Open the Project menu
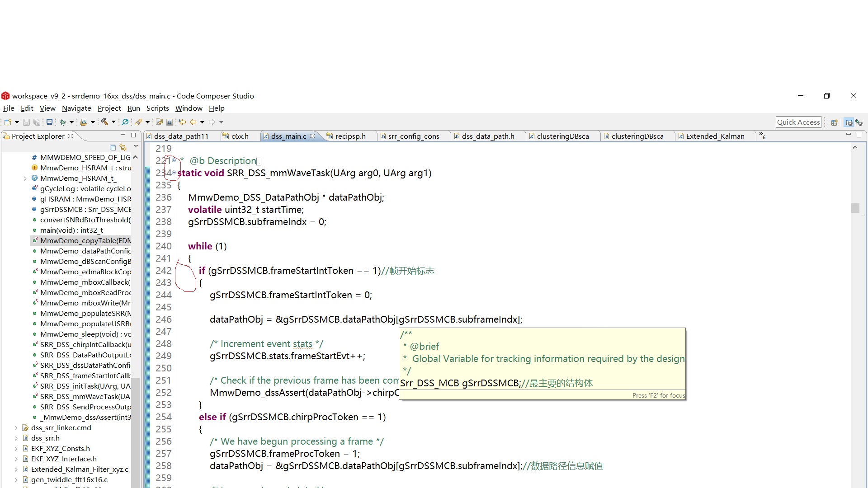This screenshot has height=488, width=868. (x=109, y=108)
